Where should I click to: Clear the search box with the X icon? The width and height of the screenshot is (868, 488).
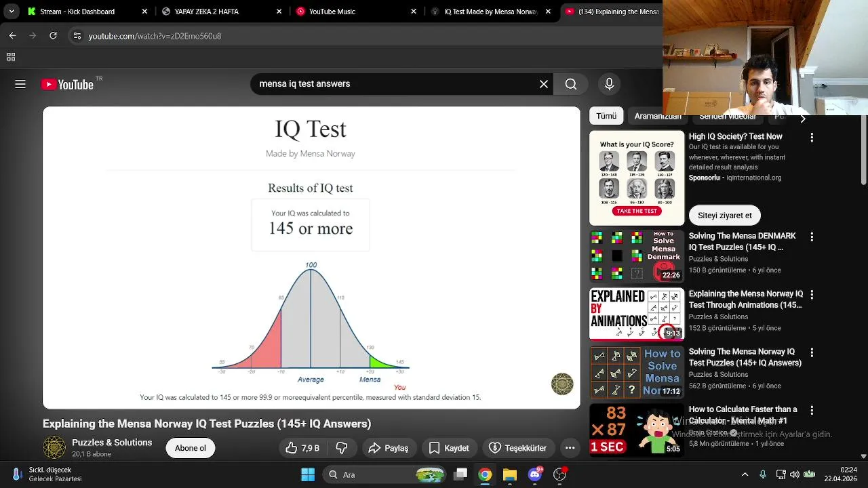[544, 84]
